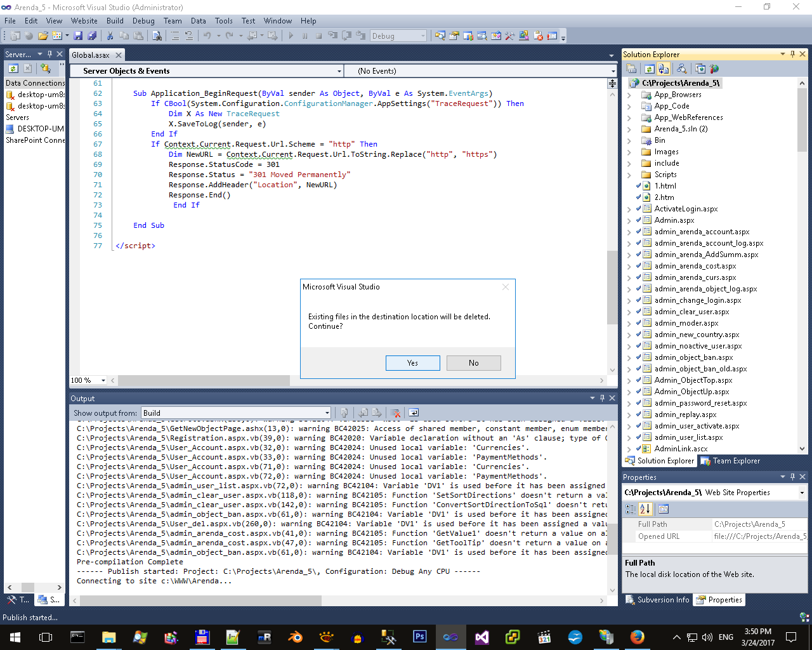Open the Action Center notifications icon
Image resolution: width=812 pixels, height=650 pixels.
(x=791, y=637)
